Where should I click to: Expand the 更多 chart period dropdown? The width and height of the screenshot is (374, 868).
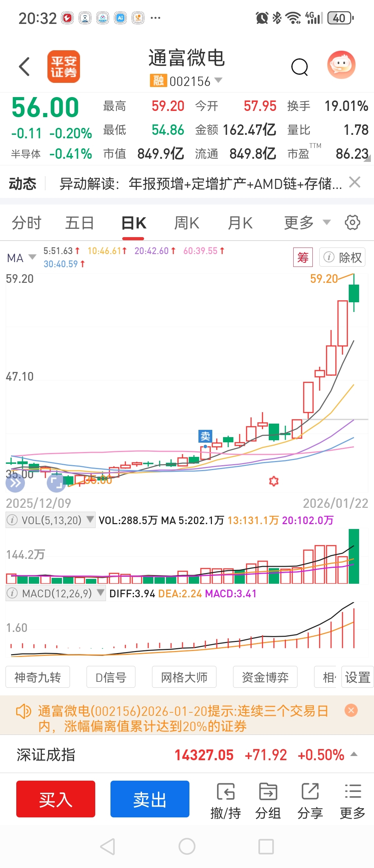(307, 223)
